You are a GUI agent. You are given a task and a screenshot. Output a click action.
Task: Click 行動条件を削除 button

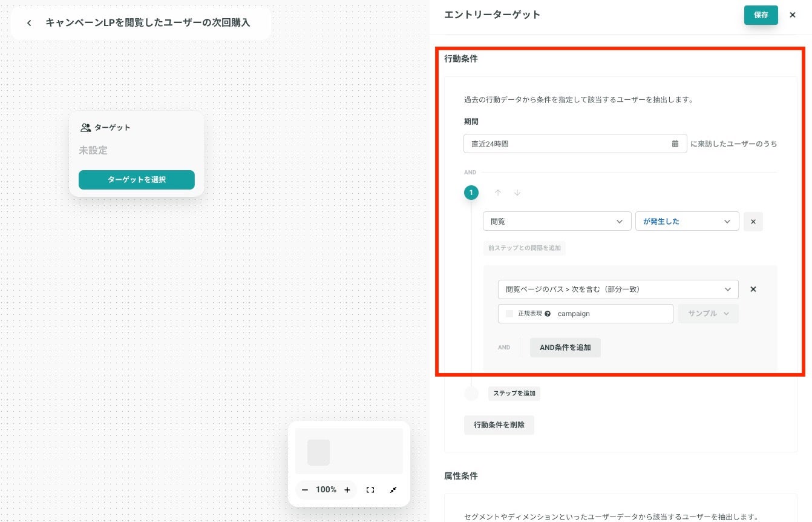(499, 425)
